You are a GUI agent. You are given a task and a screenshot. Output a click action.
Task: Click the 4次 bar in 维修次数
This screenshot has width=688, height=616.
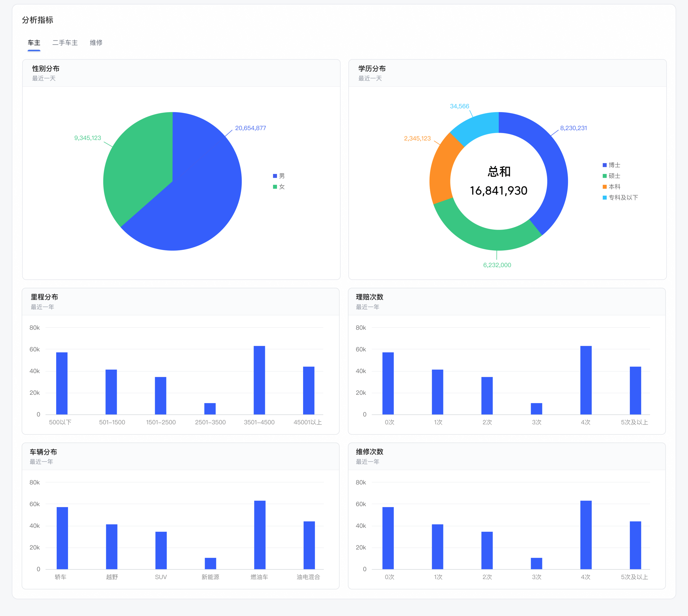[586, 535]
